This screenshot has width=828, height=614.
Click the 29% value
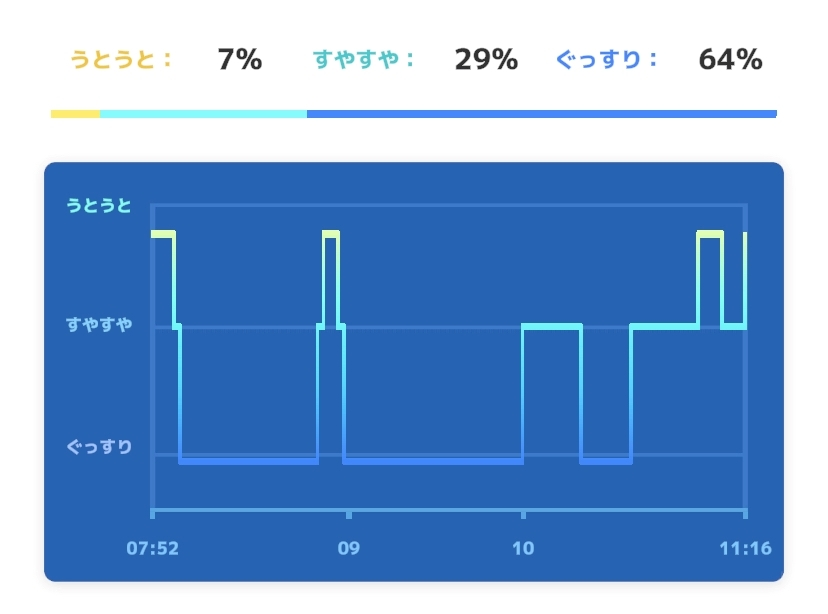coord(486,60)
